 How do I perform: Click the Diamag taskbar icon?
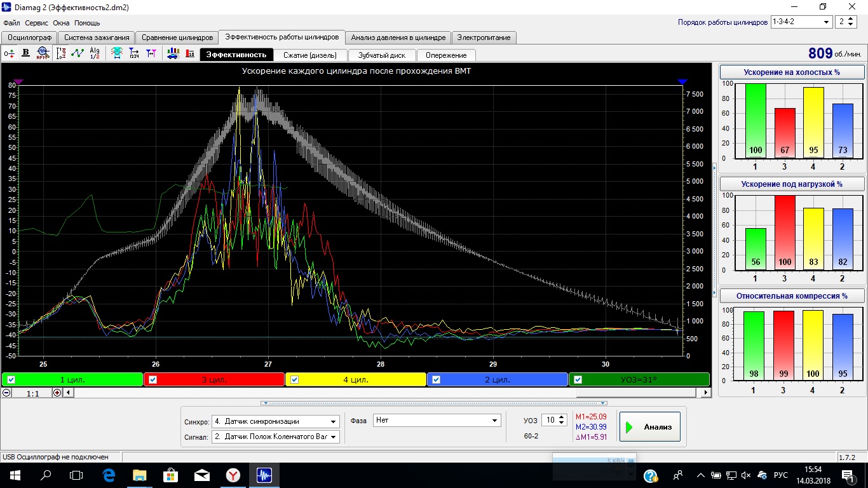(264, 475)
